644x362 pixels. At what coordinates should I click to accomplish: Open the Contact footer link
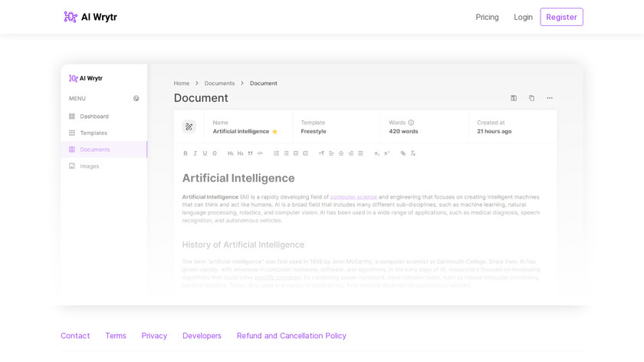[x=75, y=336]
